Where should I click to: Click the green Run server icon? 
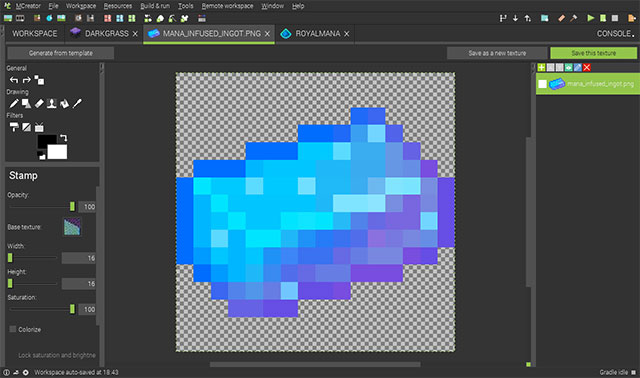603,18
